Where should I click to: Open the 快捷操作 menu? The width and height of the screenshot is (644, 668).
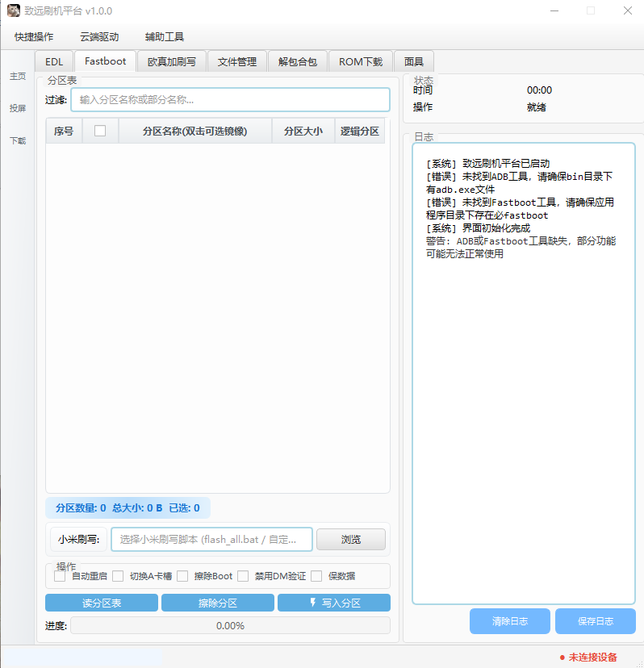pos(34,37)
